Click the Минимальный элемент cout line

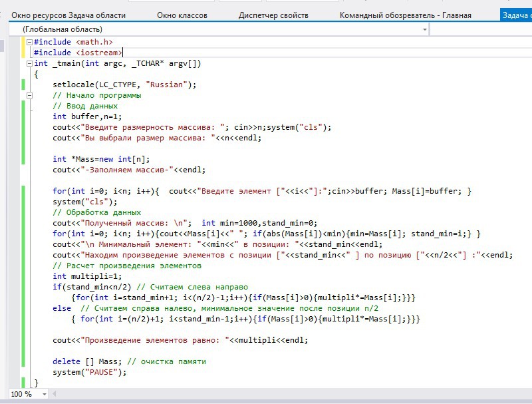coord(217,244)
